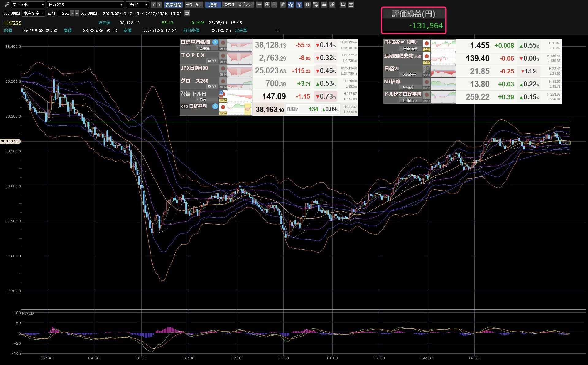The width and height of the screenshot is (588, 365).
Task: Click the Japan flag on 日本国債10年利回り row
Action: pyautogui.click(x=426, y=43)
